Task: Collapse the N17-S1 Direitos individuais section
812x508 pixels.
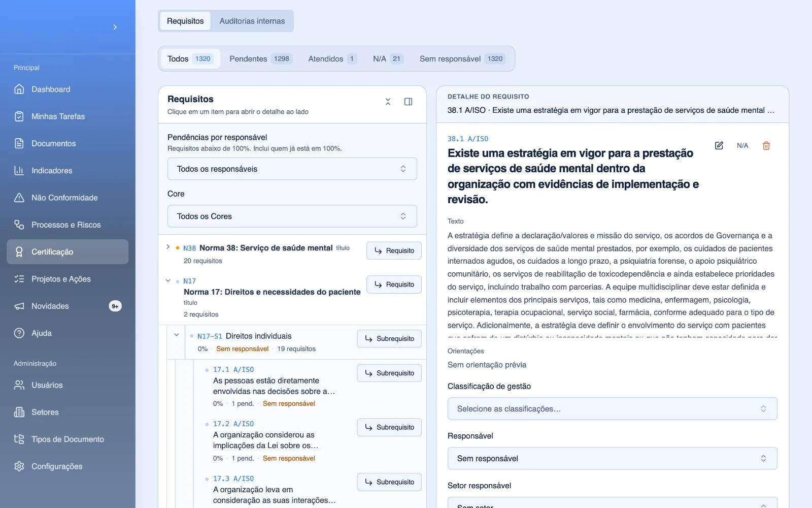Action: [177, 335]
